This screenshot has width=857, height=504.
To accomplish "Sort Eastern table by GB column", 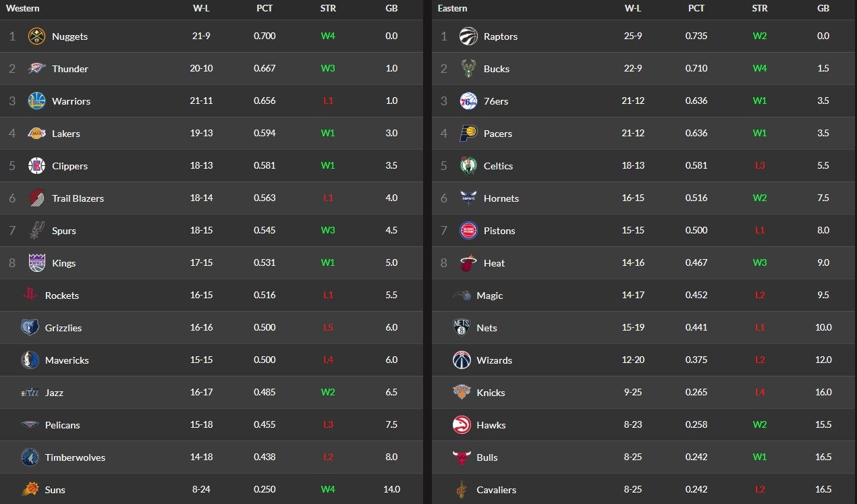I will [823, 8].
